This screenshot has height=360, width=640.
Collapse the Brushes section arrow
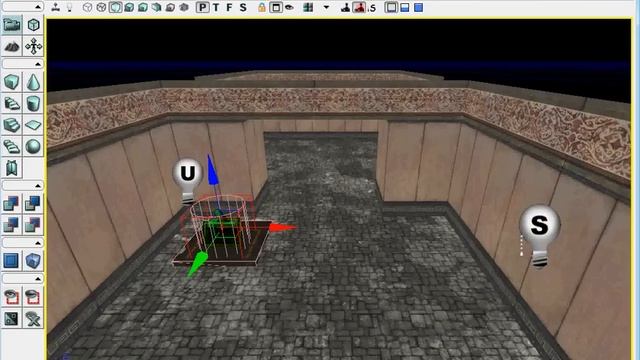38,64
